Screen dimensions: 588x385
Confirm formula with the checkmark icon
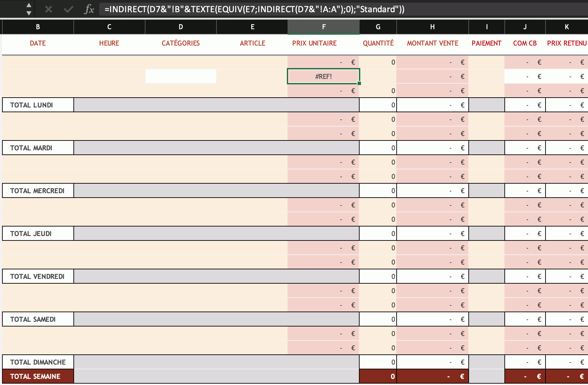pyautogui.click(x=69, y=9)
